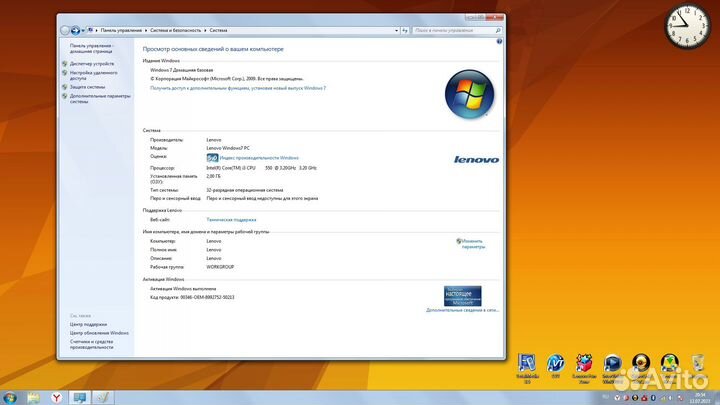720x405 pixels.
Task: Open 'Центр обновления Windows' link
Action: click(99, 333)
